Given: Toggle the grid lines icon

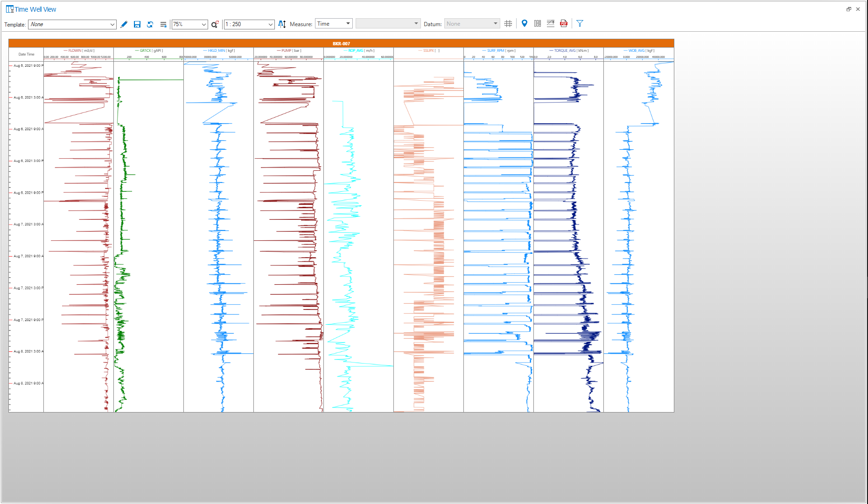Looking at the screenshot, I should (x=508, y=24).
